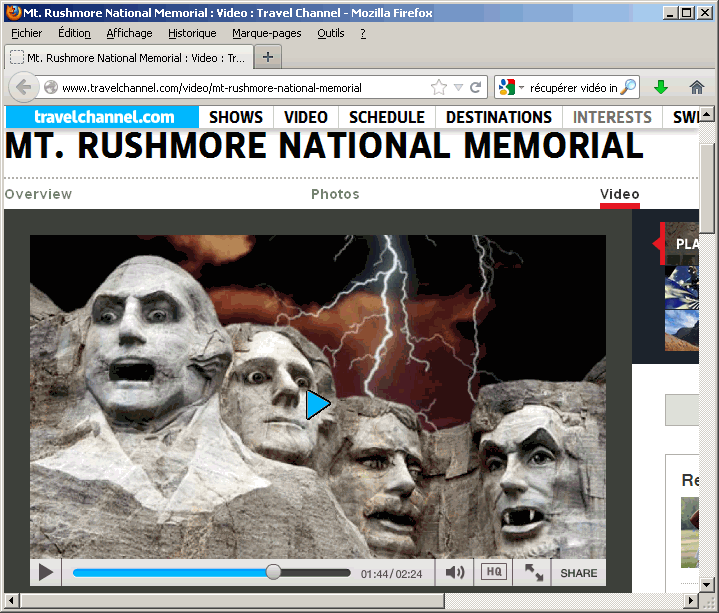Click vertical scrollbar up arrow
This screenshot has width=719, height=613.
(x=706, y=113)
